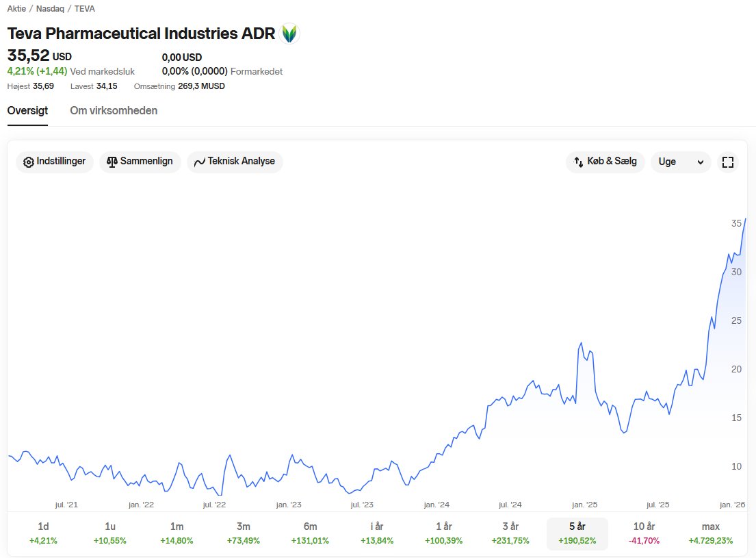The image size is (756, 558).
Task: Click the Formarkedet 0,00 USD price
Action: coord(182,58)
